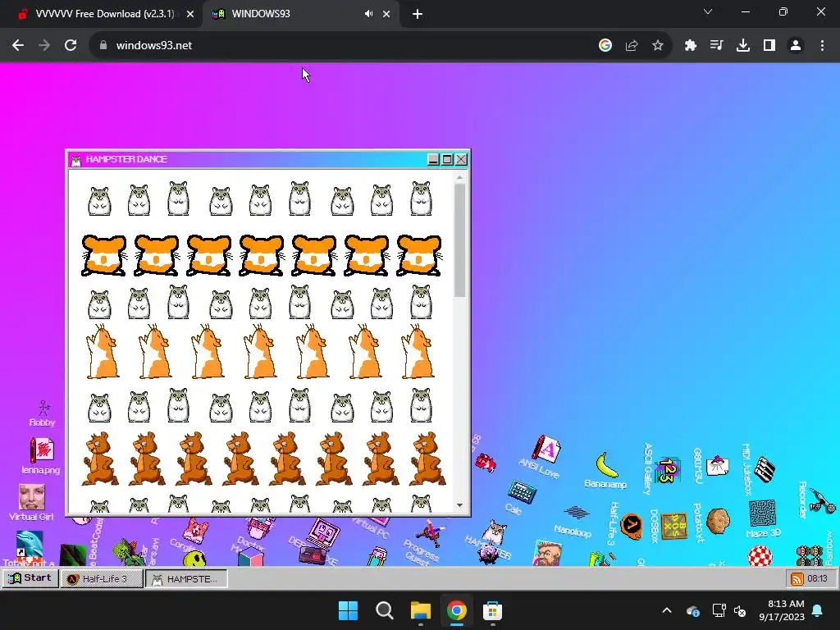Share this page from address bar
The height and width of the screenshot is (630, 840).
click(632, 46)
